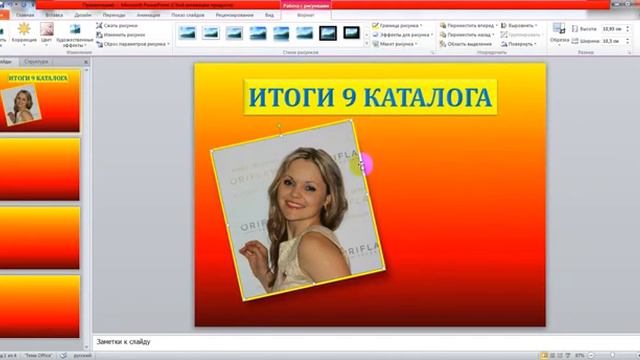Click the zoom slider handle in status bar

point(612,356)
